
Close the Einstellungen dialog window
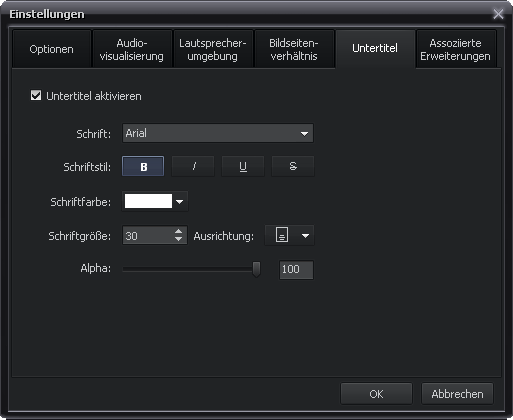pyautogui.click(x=498, y=14)
